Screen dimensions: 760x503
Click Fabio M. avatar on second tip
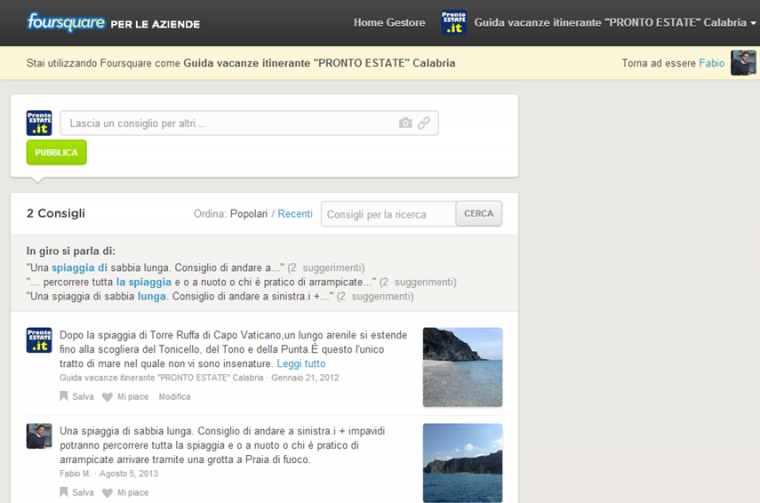[x=39, y=436]
